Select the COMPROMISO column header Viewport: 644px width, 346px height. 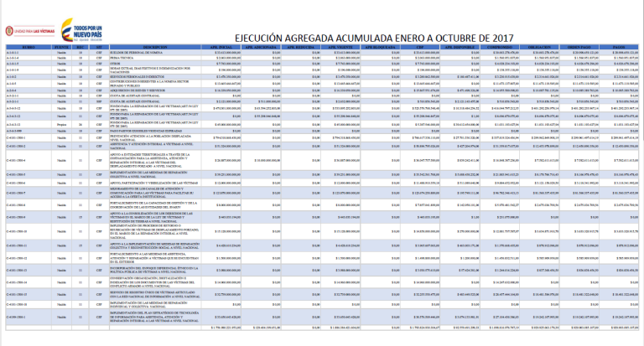(x=500, y=47)
